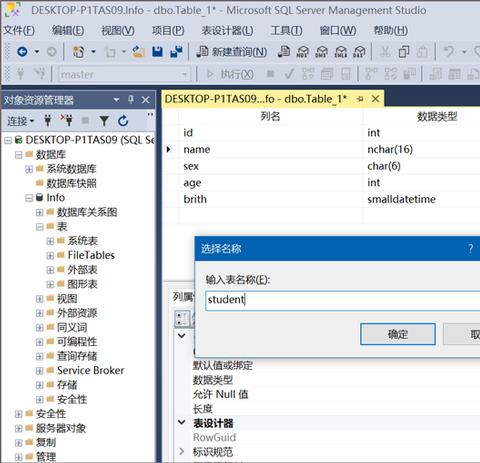
Task: Click 新建查询(N) toolbar button
Action: (x=232, y=52)
